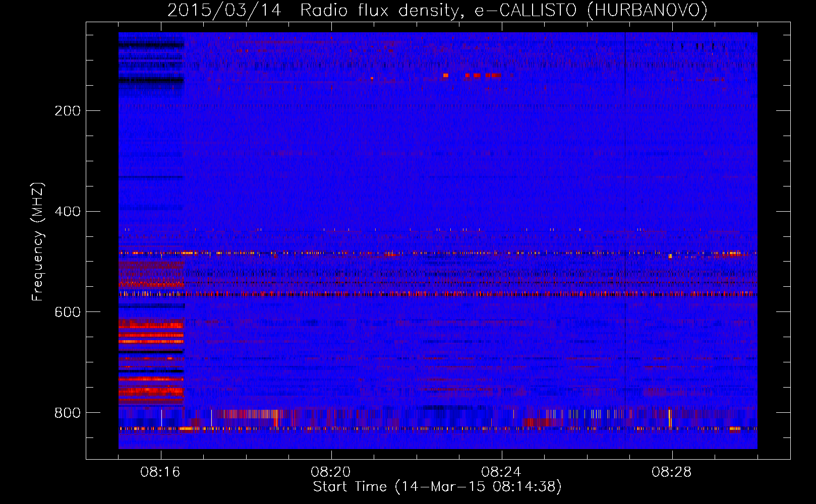This screenshot has width=816, height=504.
Task: Click the 08:16 time tick label
Action: [160, 472]
